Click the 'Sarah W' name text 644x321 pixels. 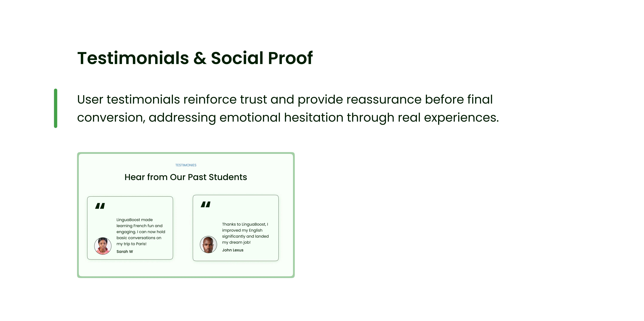point(125,251)
